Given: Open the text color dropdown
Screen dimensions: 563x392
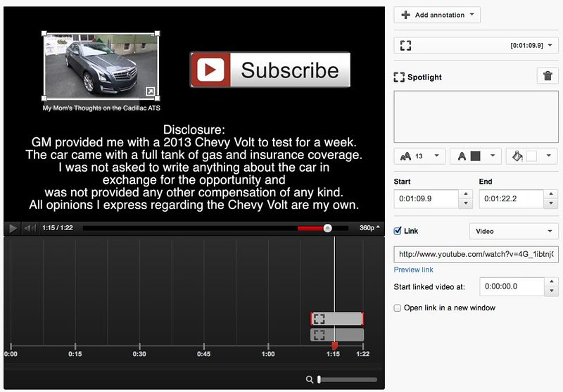Looking at the screenshot, I should (476, 156).
